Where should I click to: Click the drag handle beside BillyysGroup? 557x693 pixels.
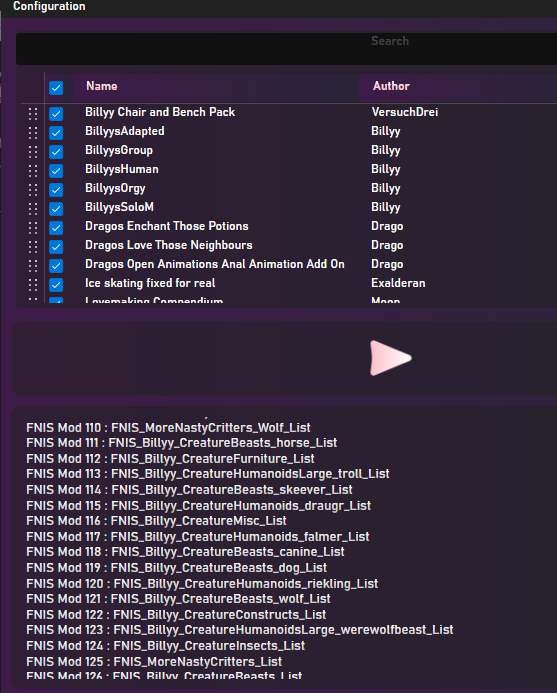(33, 152)
